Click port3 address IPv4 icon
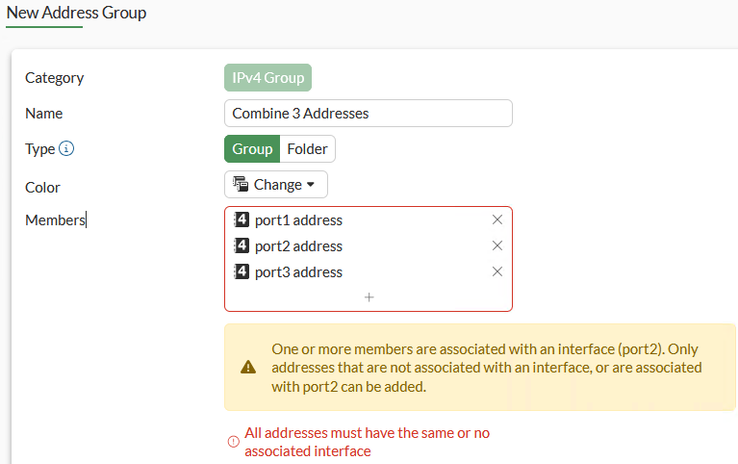This screenshot has width=738, height=464. pyautogui.click(x=241, y=272)
